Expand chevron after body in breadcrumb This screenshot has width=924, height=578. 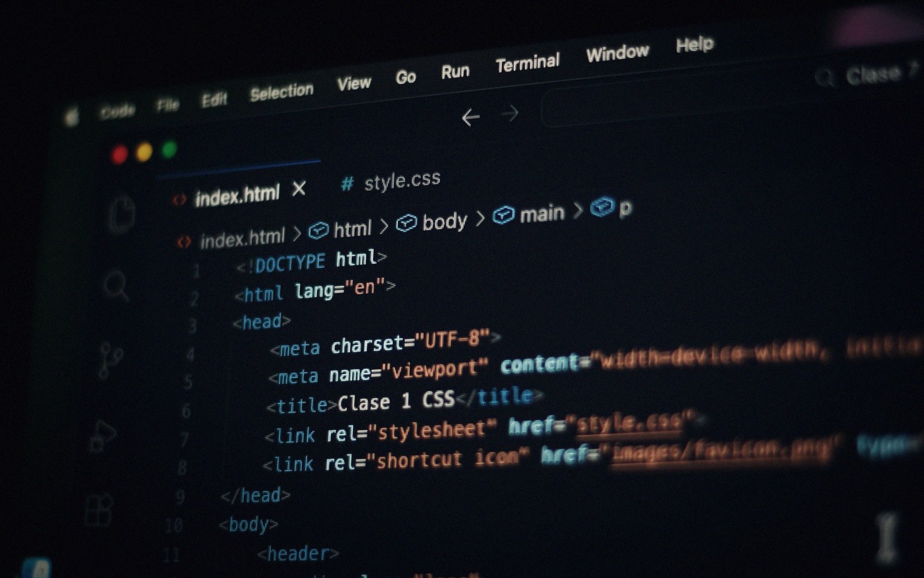479,218
